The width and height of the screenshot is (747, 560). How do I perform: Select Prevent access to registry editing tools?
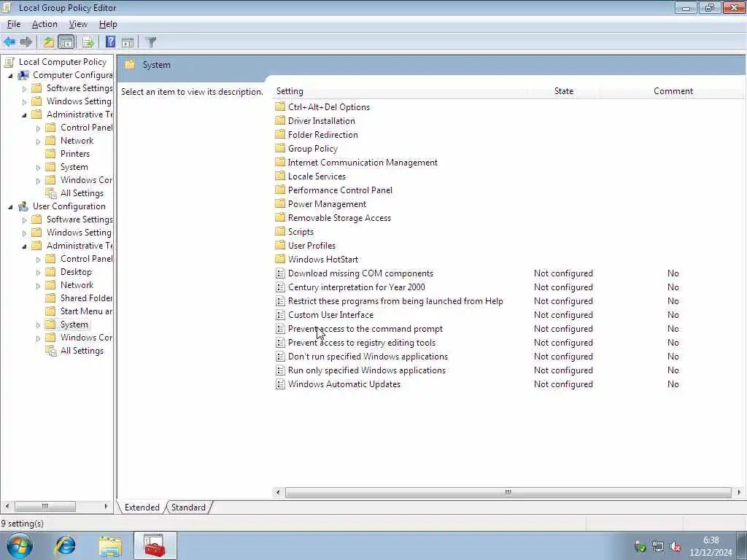[x=362, y=343]
